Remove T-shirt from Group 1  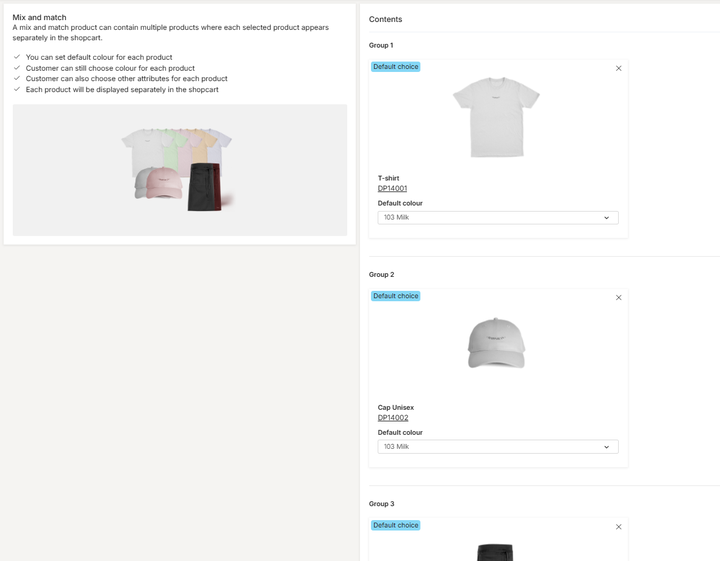coord(618,68)
